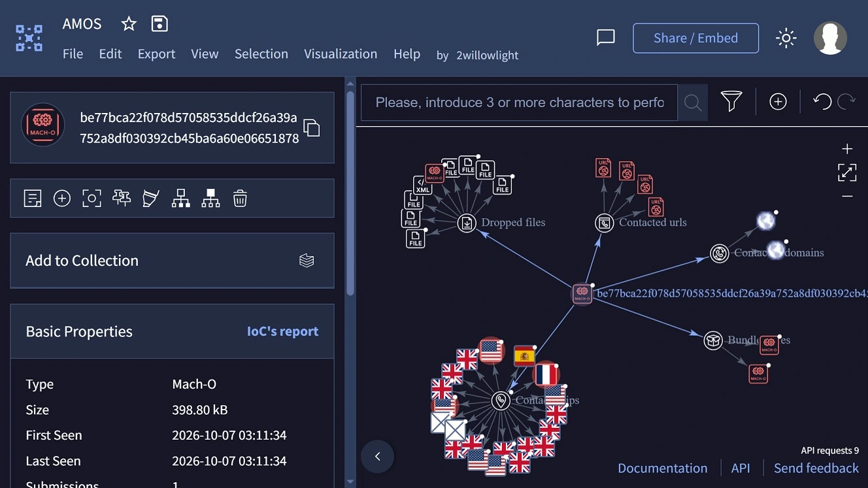Undo the last graph action
Screen dimensions: 868x488
click(822, 102)
